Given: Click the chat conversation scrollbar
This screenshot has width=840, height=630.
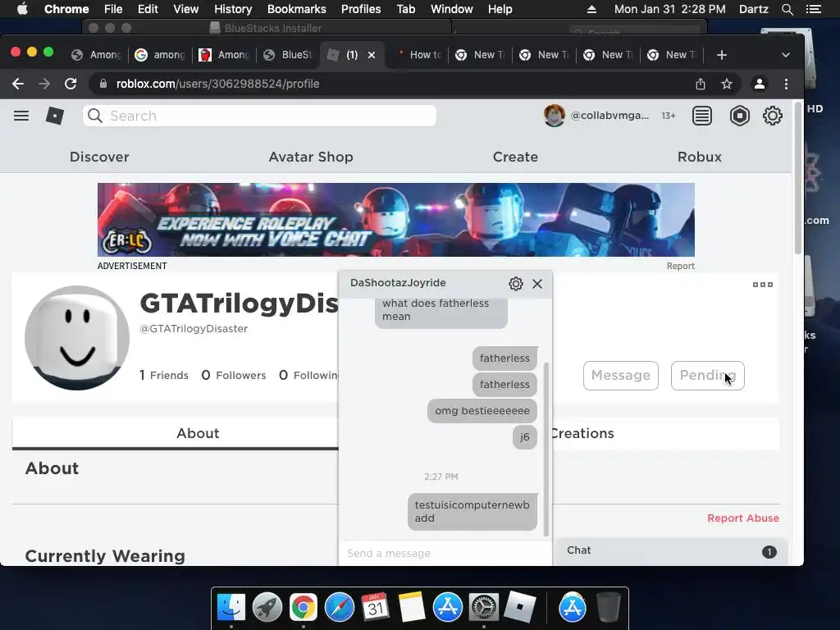Looking at the screenshot, I should (546, 449).
